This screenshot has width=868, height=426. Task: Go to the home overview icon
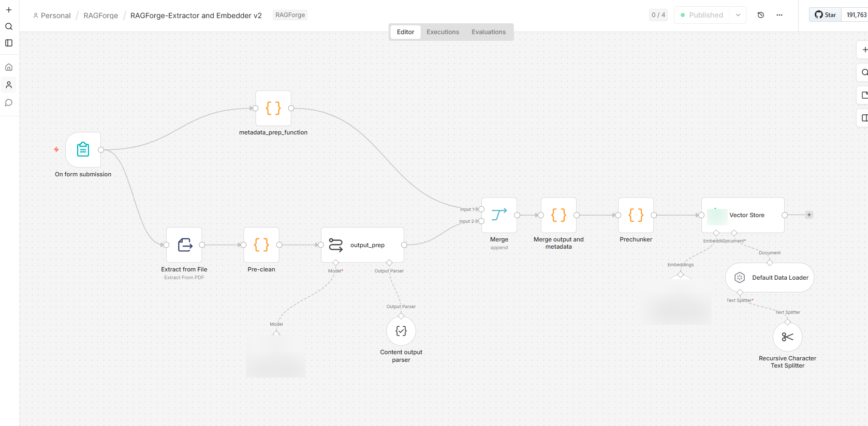[9, 67]
